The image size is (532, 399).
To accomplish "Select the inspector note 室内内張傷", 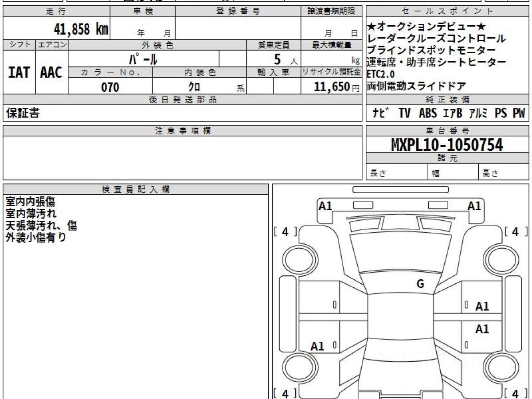I will [30, 202].
